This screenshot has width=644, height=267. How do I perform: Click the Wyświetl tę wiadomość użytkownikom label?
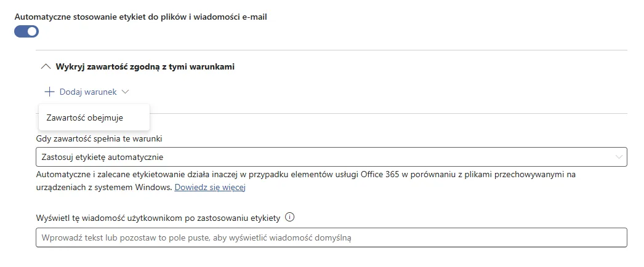click(x=159, y=218)
